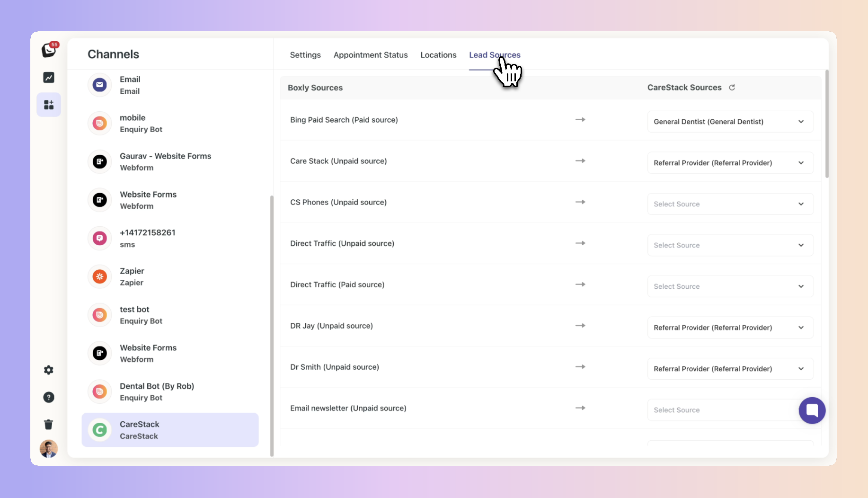Click Care Stack (Unpaid source) label
This screenshot has height=498, width=868.
point(338,161)
